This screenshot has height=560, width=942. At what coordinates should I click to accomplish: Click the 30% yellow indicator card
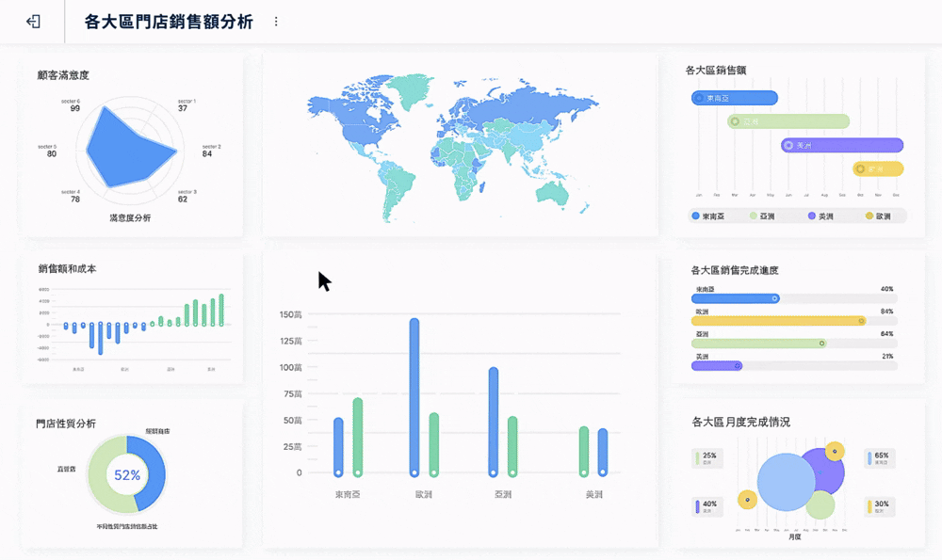[x=879, y=507]
